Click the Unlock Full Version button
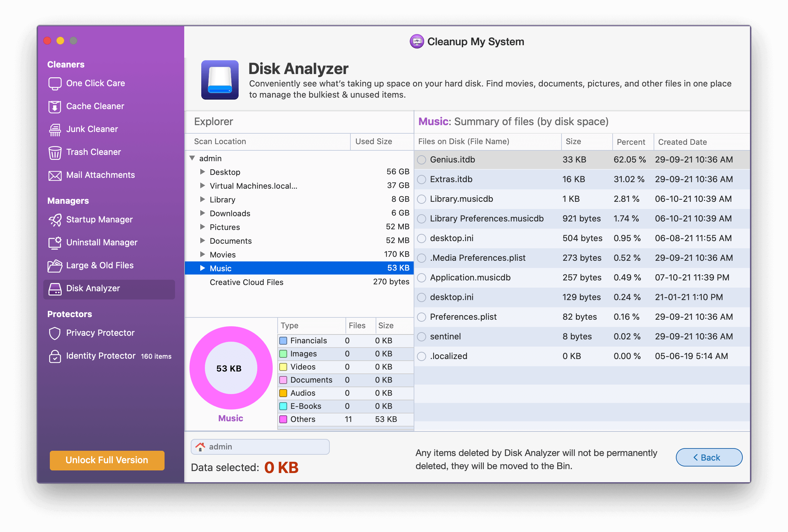Image resolution: width=788 pixels, height=532 pixels. 107,460
